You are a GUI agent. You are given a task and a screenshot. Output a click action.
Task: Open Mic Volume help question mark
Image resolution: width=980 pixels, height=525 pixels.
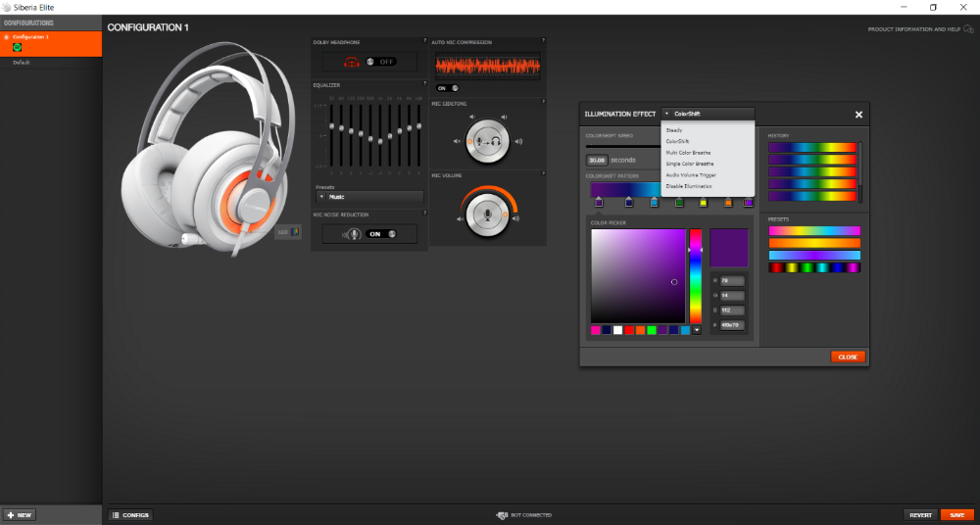click(x=543, y=173)
